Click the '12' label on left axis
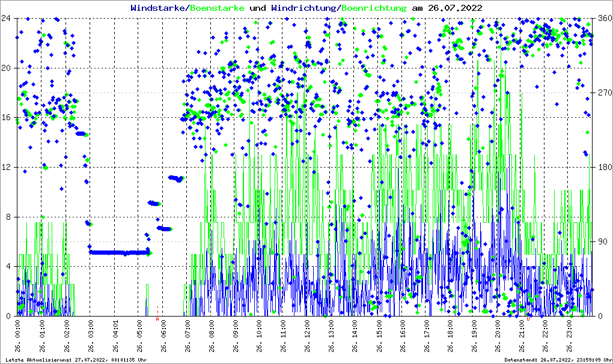Screen dimensions: 613x364 (x=7, y=167)
